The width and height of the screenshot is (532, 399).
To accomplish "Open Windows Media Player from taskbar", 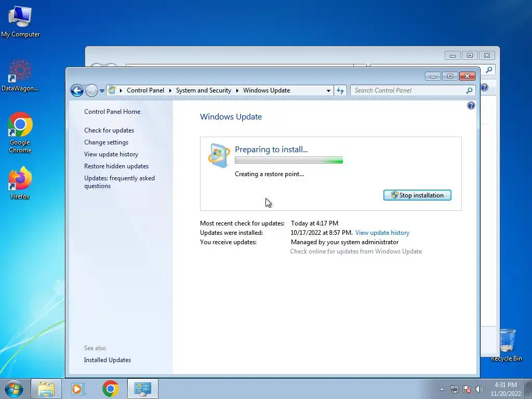I will [x=77, y=389].
